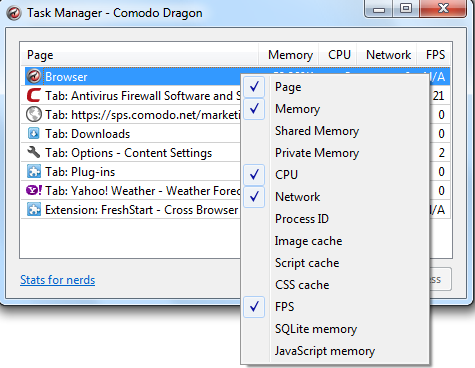
Task: Show the Image cache column
Action: [x=335, y=241]
